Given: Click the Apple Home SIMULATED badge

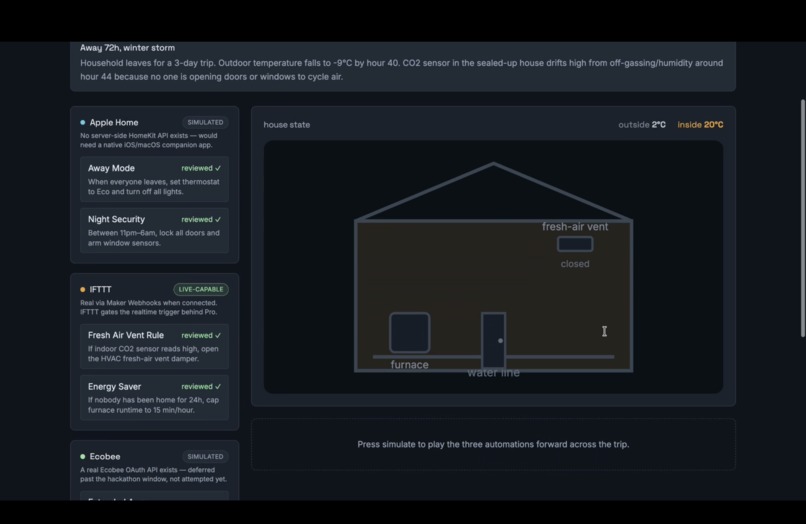Looking at the screenshot, I should pos(205,122).
